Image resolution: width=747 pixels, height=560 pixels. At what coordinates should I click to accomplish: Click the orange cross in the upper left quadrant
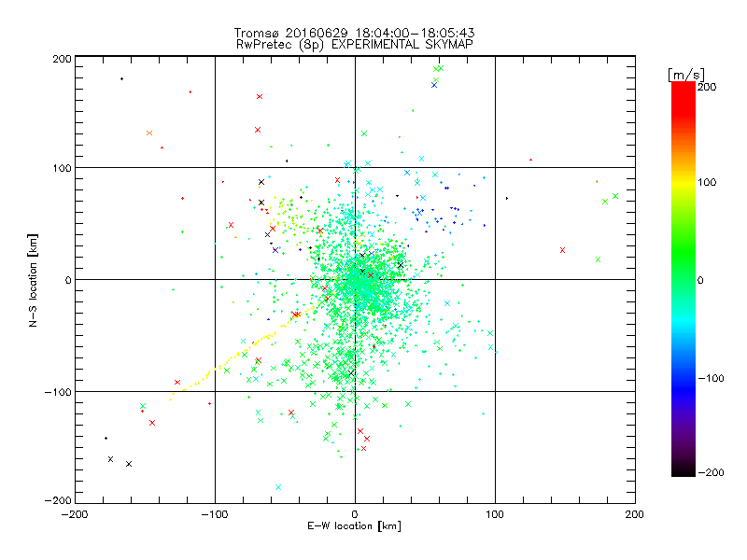click(x=149, y=133)
